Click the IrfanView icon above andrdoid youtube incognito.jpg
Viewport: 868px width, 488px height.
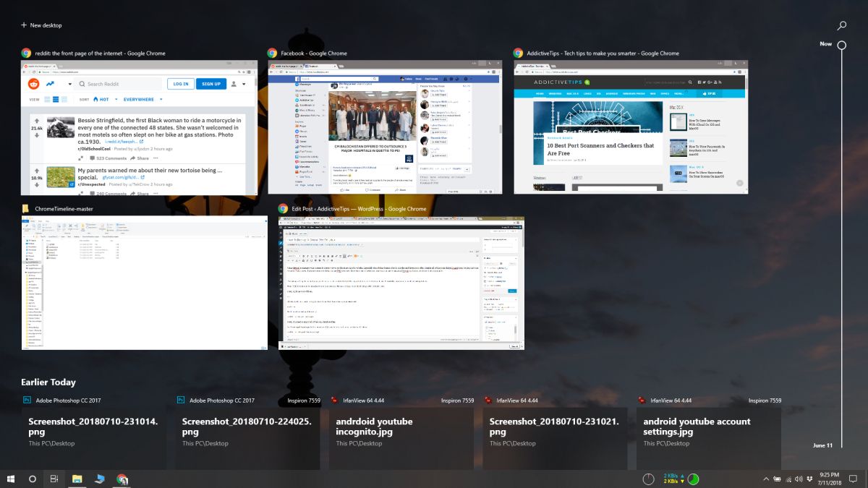(x=334, y=400)
